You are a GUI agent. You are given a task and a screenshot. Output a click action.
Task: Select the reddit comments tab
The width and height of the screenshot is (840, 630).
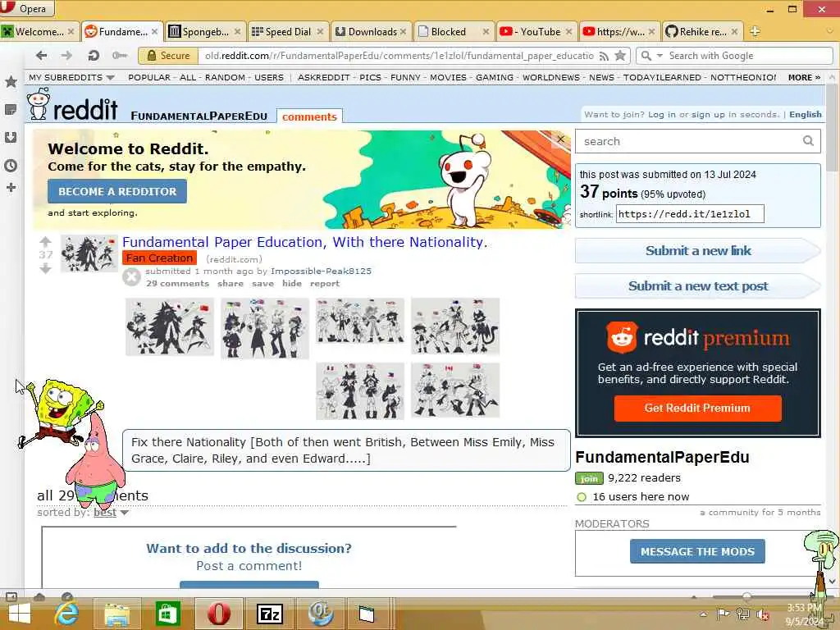[309, 116]
